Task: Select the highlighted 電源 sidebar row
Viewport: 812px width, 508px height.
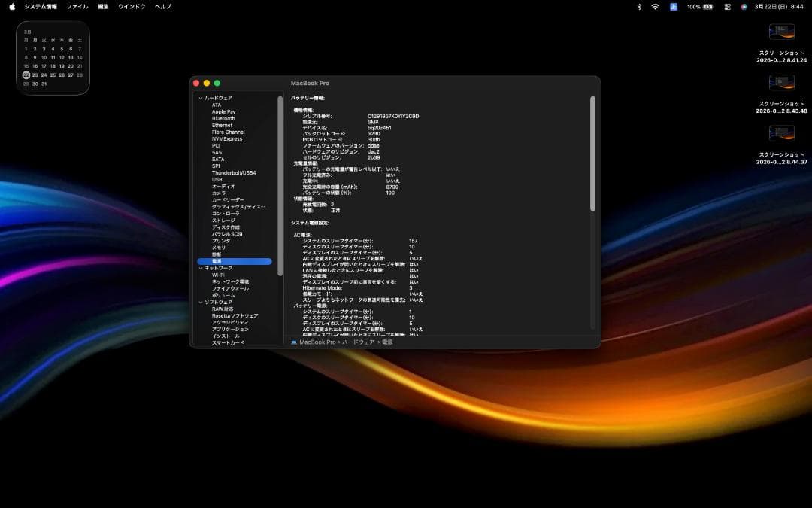Action: click(235, 261)
